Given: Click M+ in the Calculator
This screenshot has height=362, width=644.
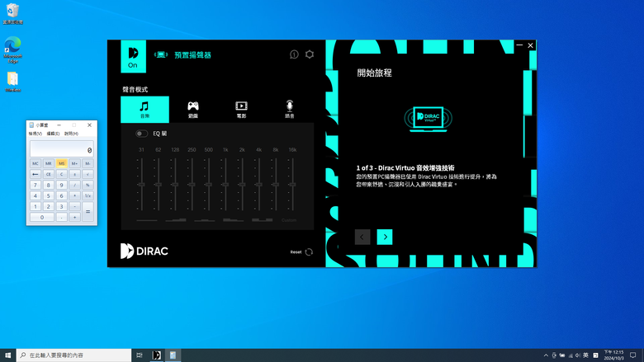Looking at the screenshot, I should click(75, 163).
